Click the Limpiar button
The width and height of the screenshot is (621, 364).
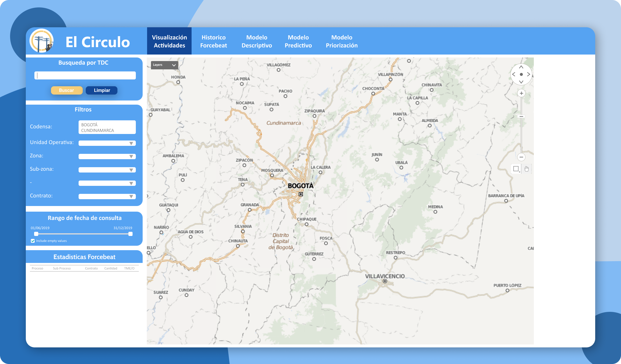pos(102,90)
